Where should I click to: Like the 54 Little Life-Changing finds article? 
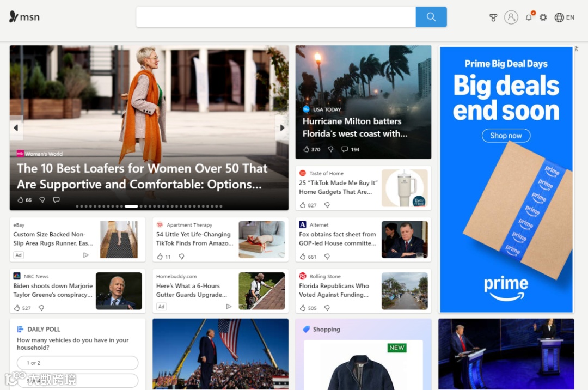tap(163, 257)
